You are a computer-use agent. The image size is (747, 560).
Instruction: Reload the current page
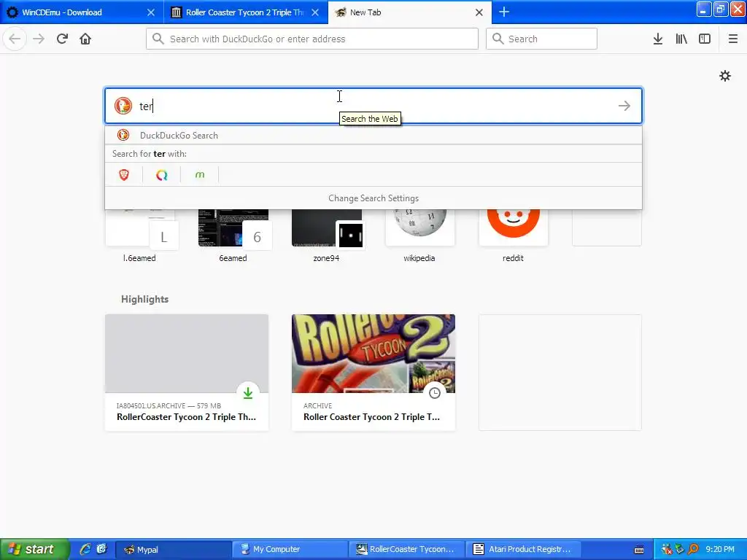point(62,39)
